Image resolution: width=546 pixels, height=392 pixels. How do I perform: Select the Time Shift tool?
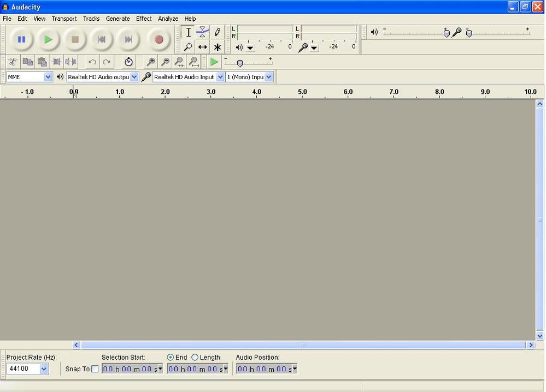[x=202, y=46]
